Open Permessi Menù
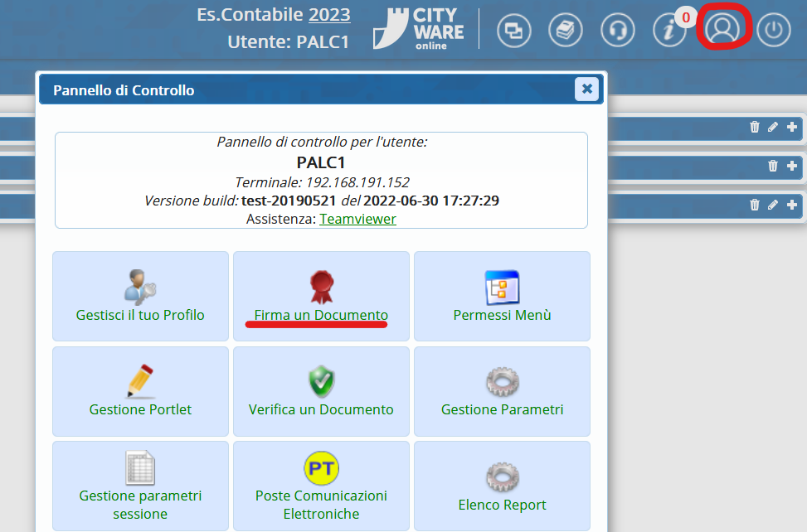The image size is (807, 532). point(502,296)
